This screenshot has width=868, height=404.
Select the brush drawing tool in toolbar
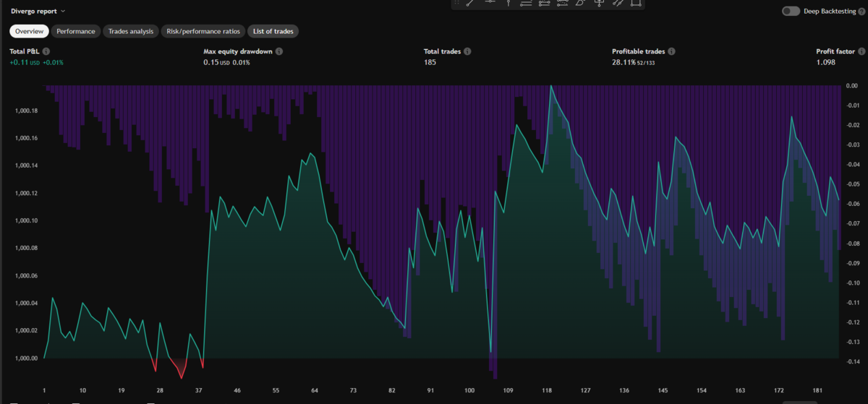[x=580, y=3]
